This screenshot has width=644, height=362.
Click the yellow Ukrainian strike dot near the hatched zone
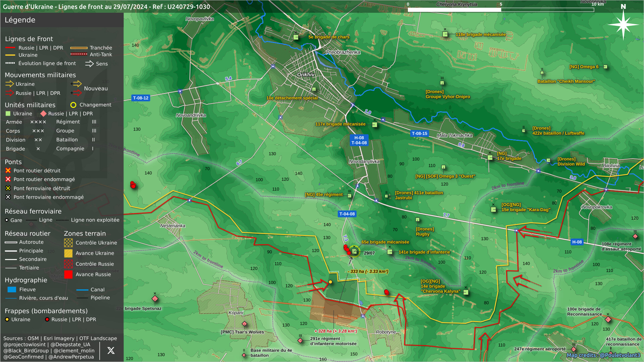tap(330, 282)
